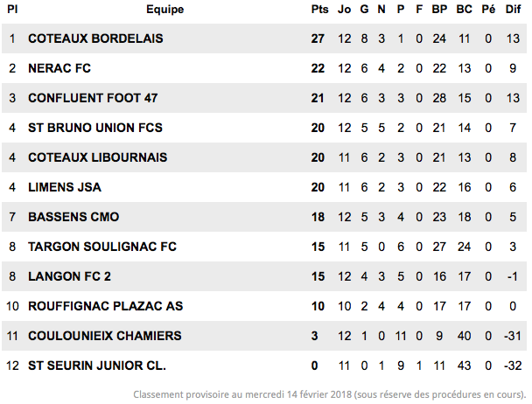Screen dimensions: 532x404
Task: Select the Dif column header
Action: [513, 9]
